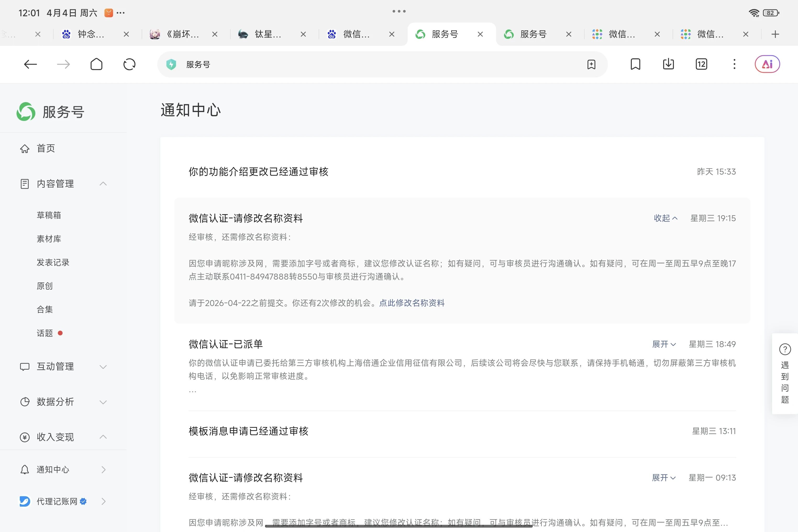Open 草稿箱 in the sidebar
Viewport: 798px width, 532px height.
coord(49,215)
